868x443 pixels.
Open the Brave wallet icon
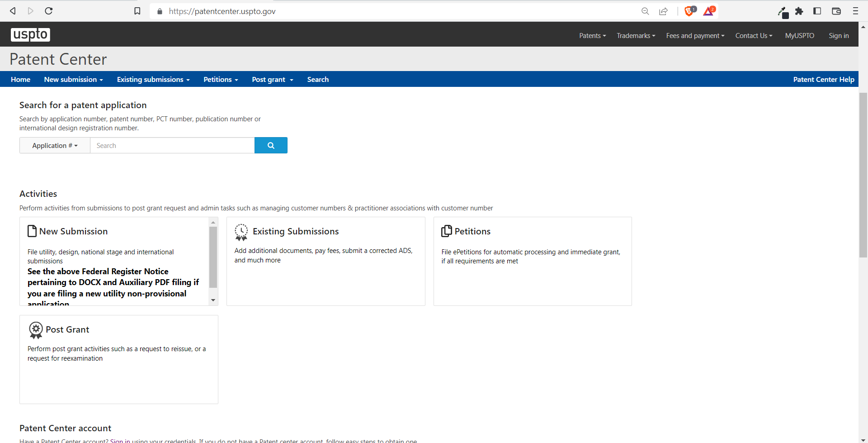[x=836, y=11]
